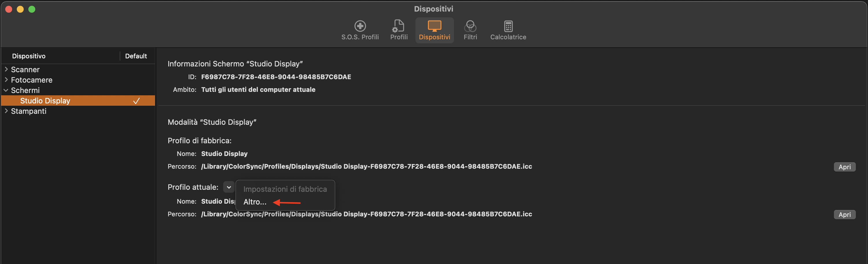The height and width of the screenshot is (264, 868).
Task: Click the yellow minimize window button
Action: pyautogui.click(x=20, y=9)
